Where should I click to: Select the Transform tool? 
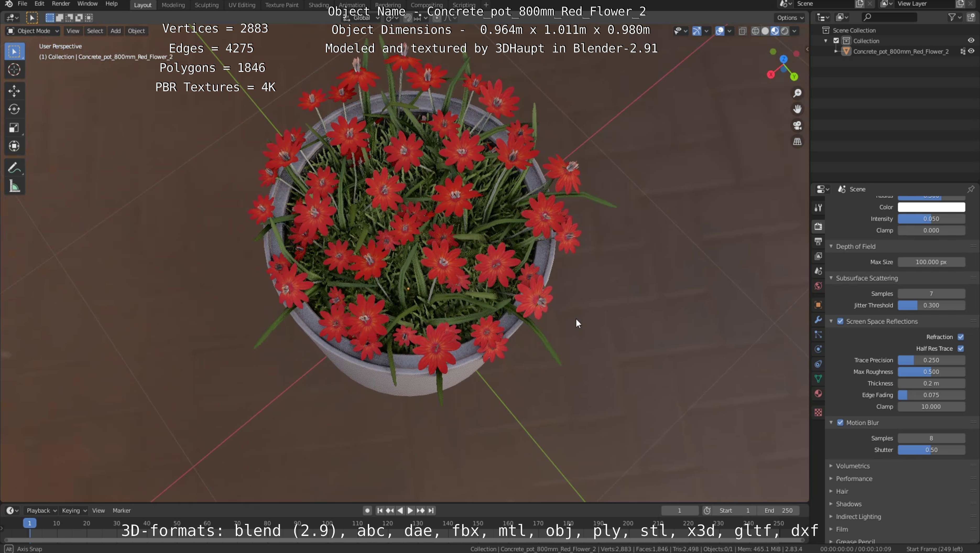(14, 146)
